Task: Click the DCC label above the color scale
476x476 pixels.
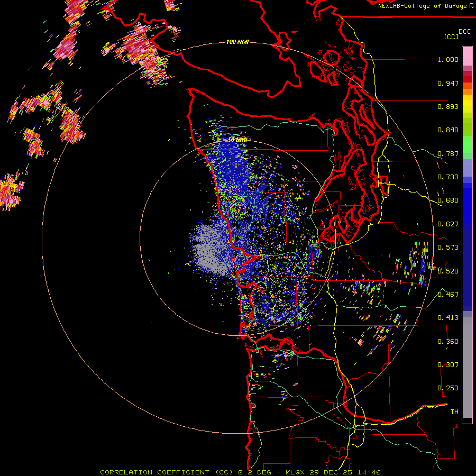Action: (x=465, y=32)
